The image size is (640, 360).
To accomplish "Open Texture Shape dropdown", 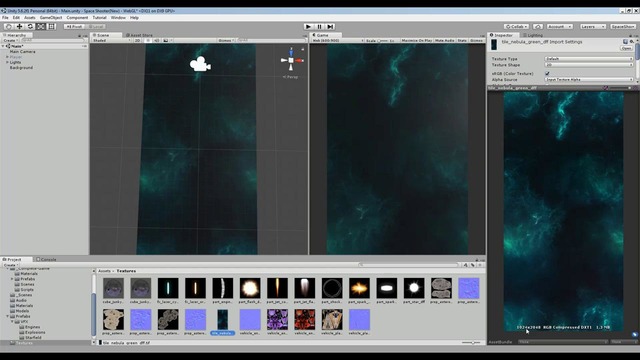I will coord(589,65).
